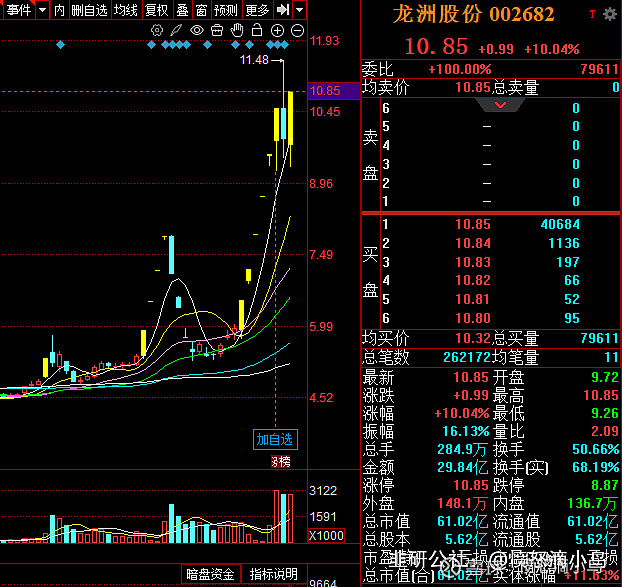Click the arrow-to-bar icon after 更多
Screen dimensions: 622x587
click(x=283, y=10)
